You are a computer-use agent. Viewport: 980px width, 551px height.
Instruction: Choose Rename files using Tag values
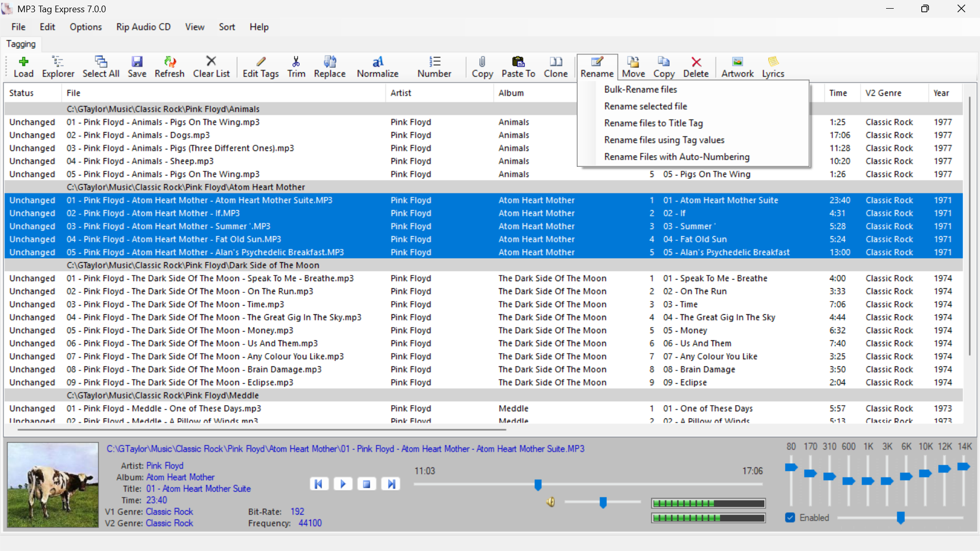[693, 140]
